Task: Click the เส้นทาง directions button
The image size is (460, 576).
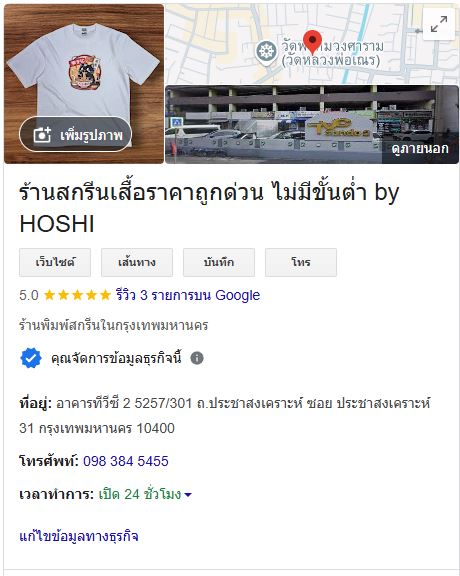Action: click(137, 262)
